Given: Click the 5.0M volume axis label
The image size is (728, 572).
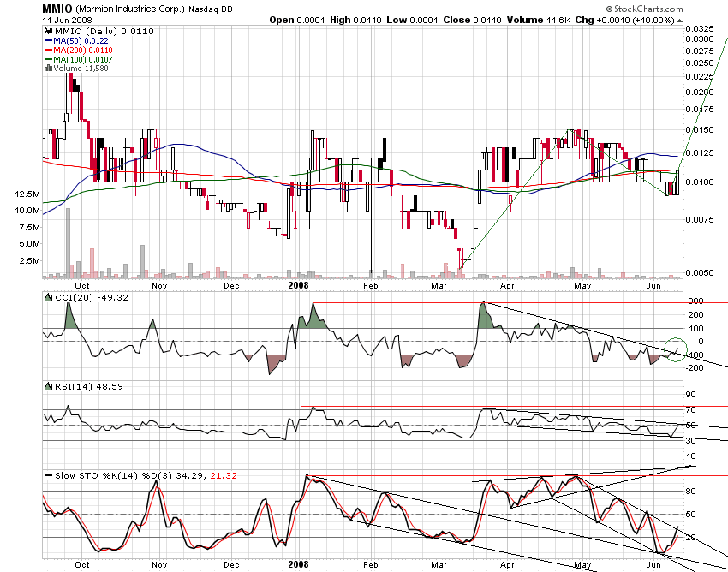Looking at the screenshot, I should [30, 244].
